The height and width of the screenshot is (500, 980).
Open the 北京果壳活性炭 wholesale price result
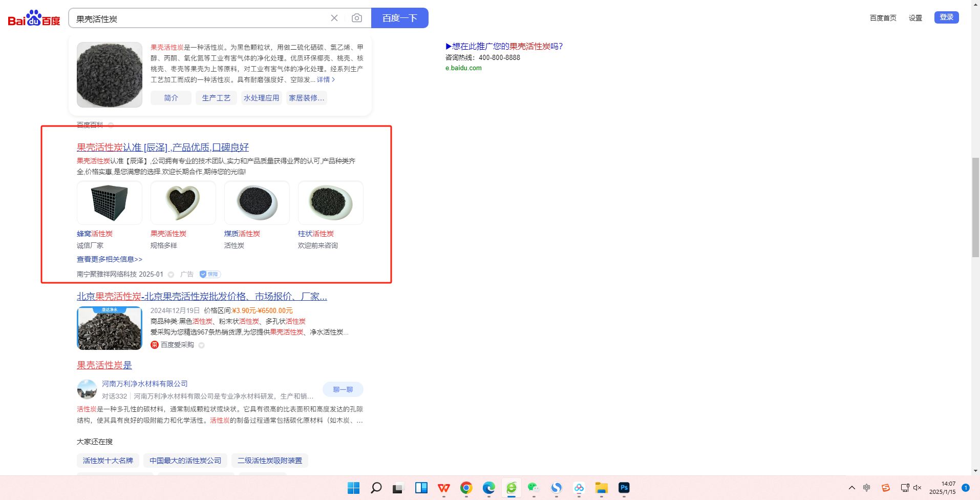pos(202,297)
